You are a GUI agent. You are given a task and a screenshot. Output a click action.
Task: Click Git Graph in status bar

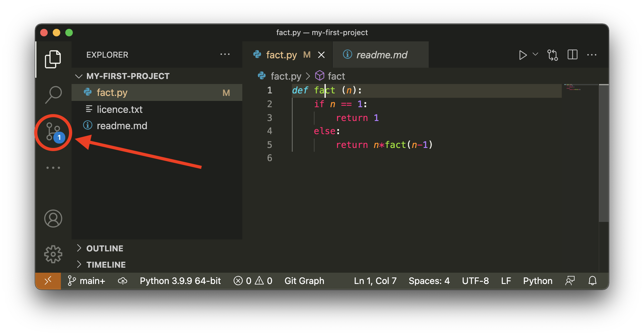pyautogui.click(x=304, y=281)
